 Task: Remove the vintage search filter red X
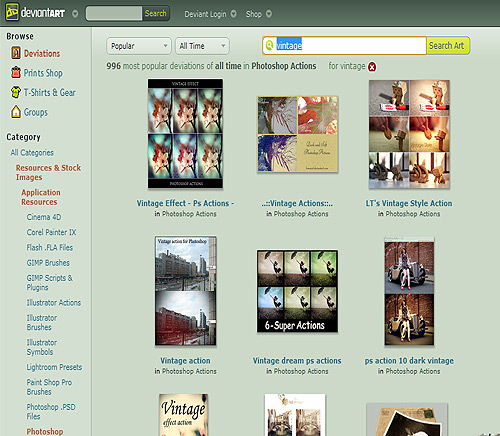(x=372, y=67)
